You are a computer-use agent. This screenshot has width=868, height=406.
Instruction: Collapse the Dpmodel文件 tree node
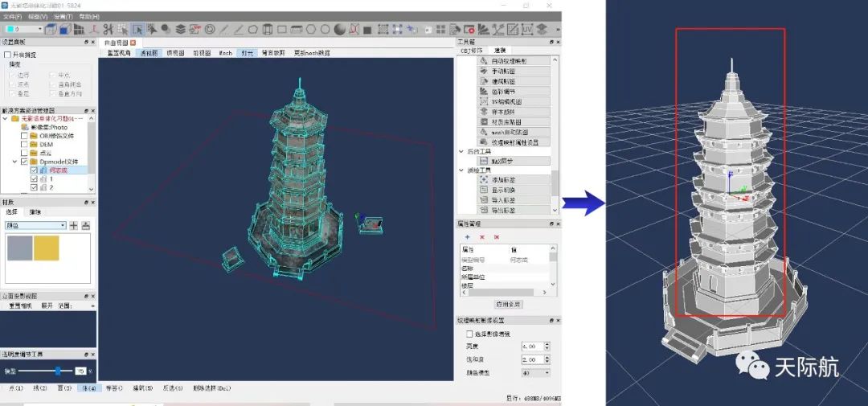tap(14, 161)
